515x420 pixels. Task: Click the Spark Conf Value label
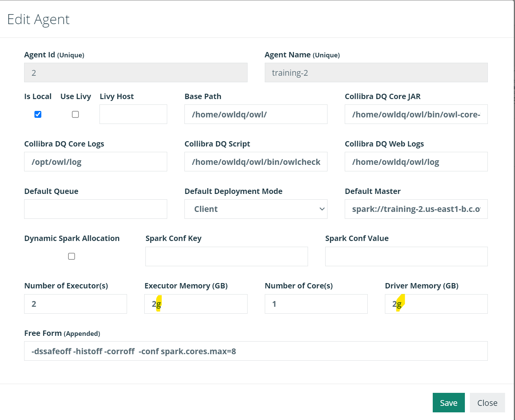[357, 238]
